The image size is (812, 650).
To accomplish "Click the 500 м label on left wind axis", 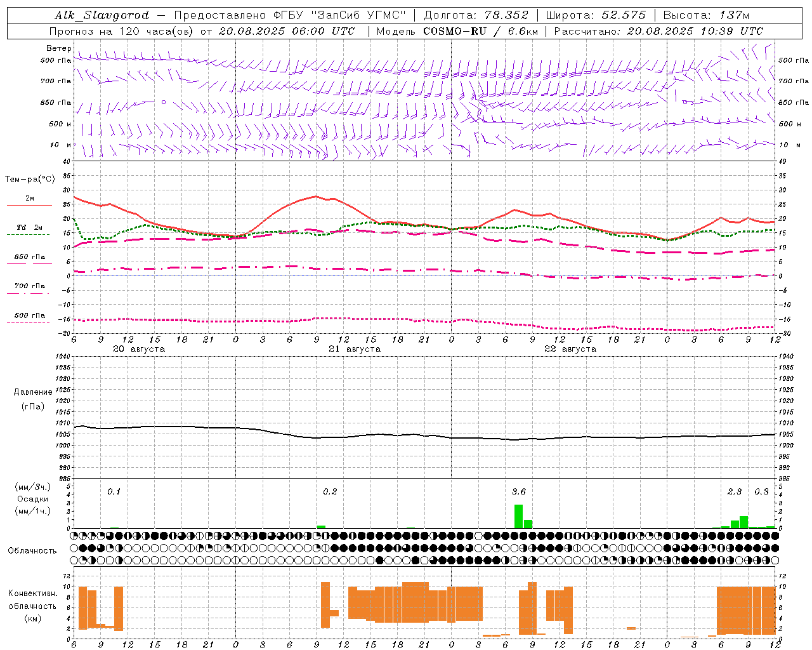I will (60, 124).
